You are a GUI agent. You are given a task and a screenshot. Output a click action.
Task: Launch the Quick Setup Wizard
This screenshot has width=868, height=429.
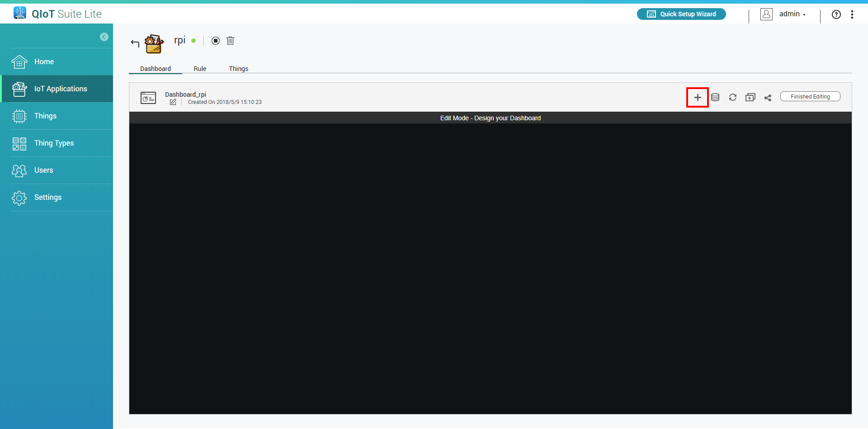pyautogui.click(x=681, y=14)
